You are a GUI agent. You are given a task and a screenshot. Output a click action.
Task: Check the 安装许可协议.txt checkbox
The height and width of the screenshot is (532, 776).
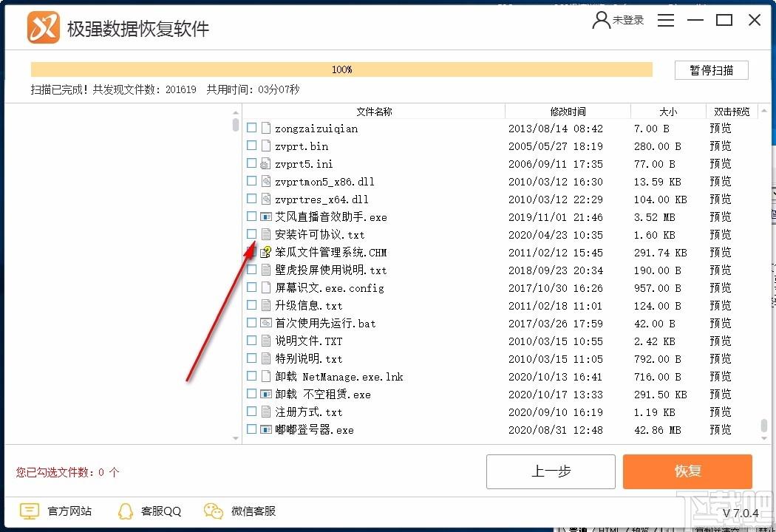tap(251, 234)
